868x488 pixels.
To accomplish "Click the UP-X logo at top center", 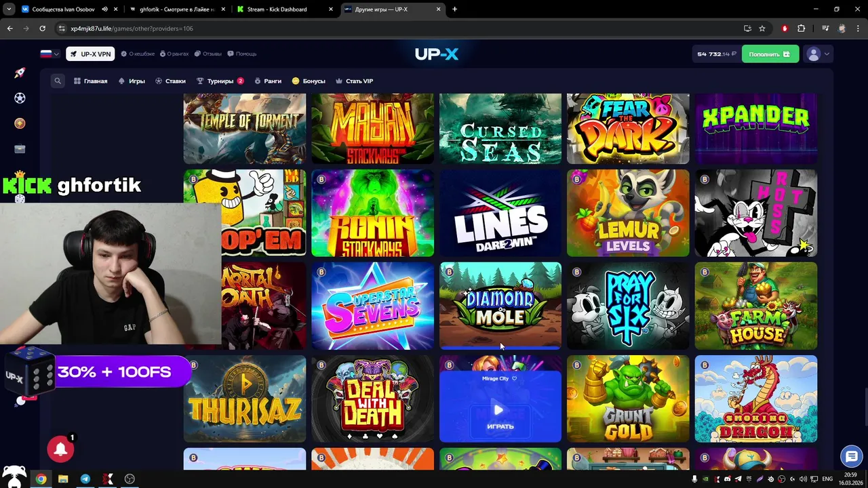I will [x=437, y=54].
